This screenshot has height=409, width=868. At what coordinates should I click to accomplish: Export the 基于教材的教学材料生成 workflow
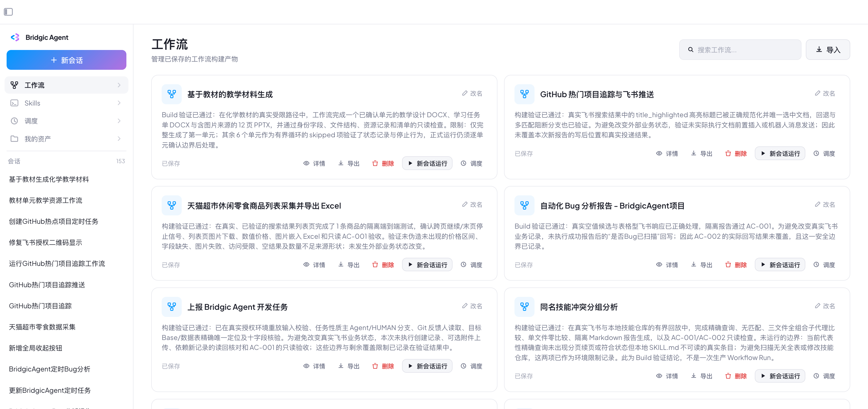point(349,163)
